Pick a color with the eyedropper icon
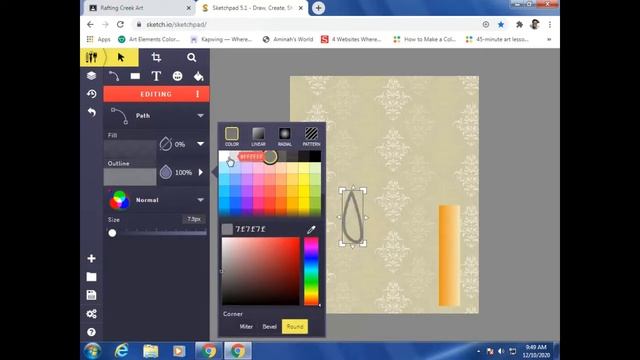The width and height of the screenshot is (640, 360). (x=311, y=229)
